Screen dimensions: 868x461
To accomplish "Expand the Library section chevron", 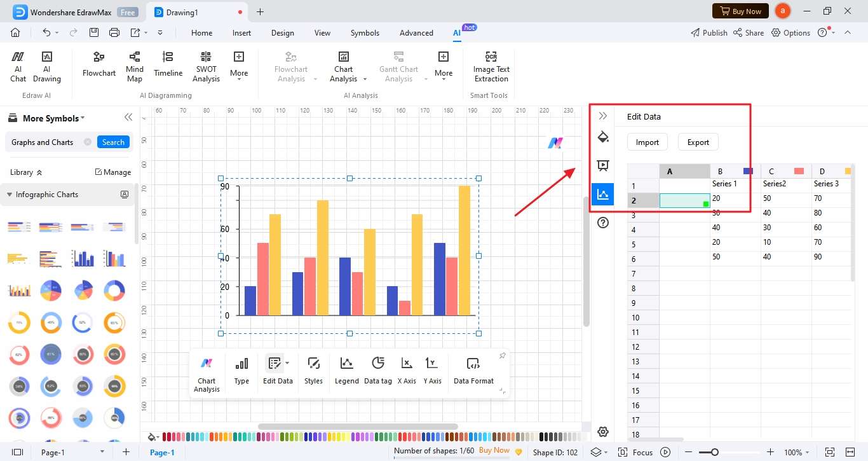I will pos(39,172).
